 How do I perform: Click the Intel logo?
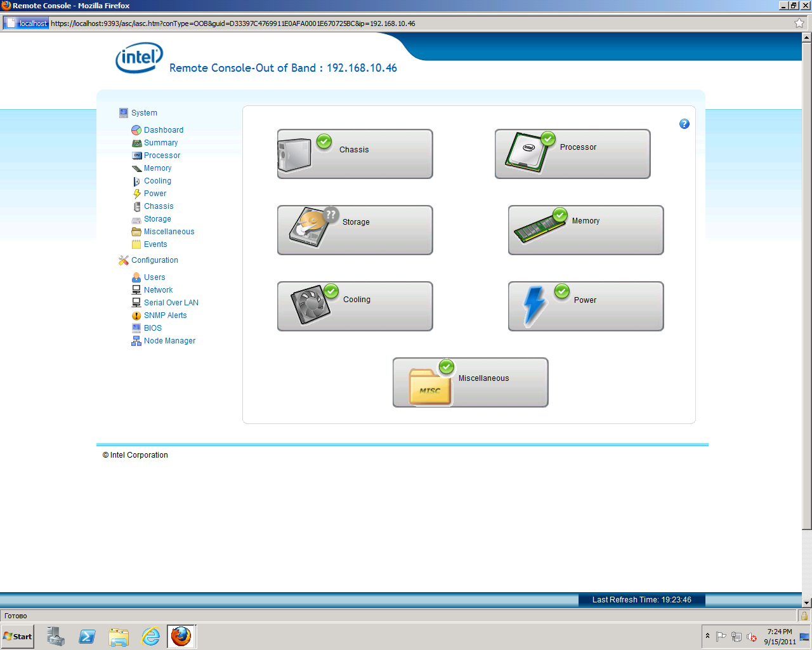click(x=139, y=58)
